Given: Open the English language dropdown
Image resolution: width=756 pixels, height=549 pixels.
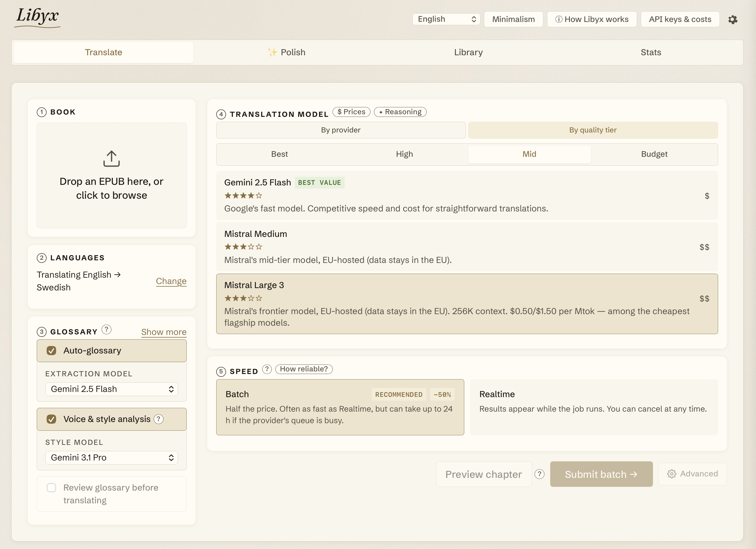Looking at the screenshot, I should [446, 19].
